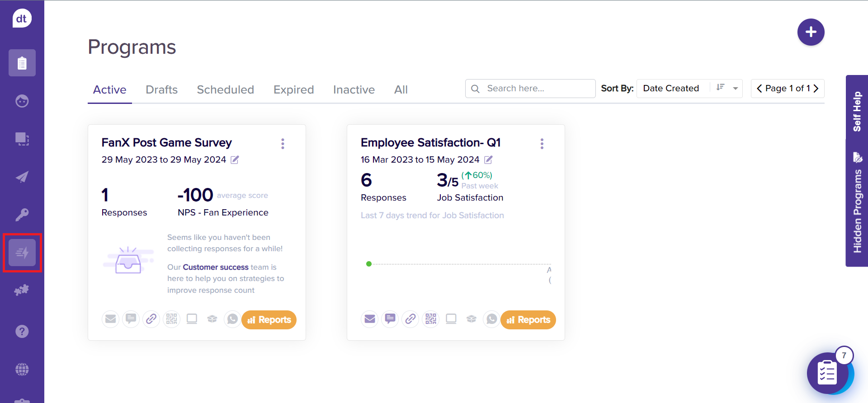Viewport: 868px width, 403px height.
Task: Go to the next page arrow
Action: 816,89
